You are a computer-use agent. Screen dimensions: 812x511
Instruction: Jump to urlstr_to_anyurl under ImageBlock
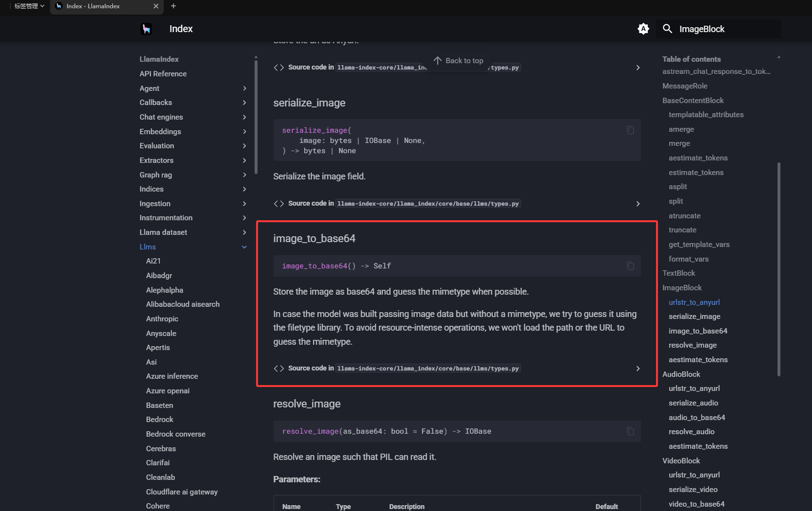pyautogui.click(x=694, y=302)
